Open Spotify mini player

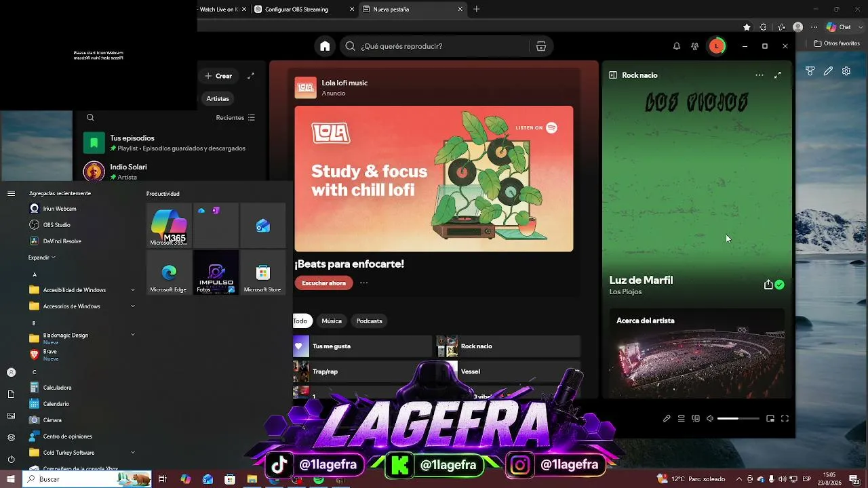tap(770, 418)
